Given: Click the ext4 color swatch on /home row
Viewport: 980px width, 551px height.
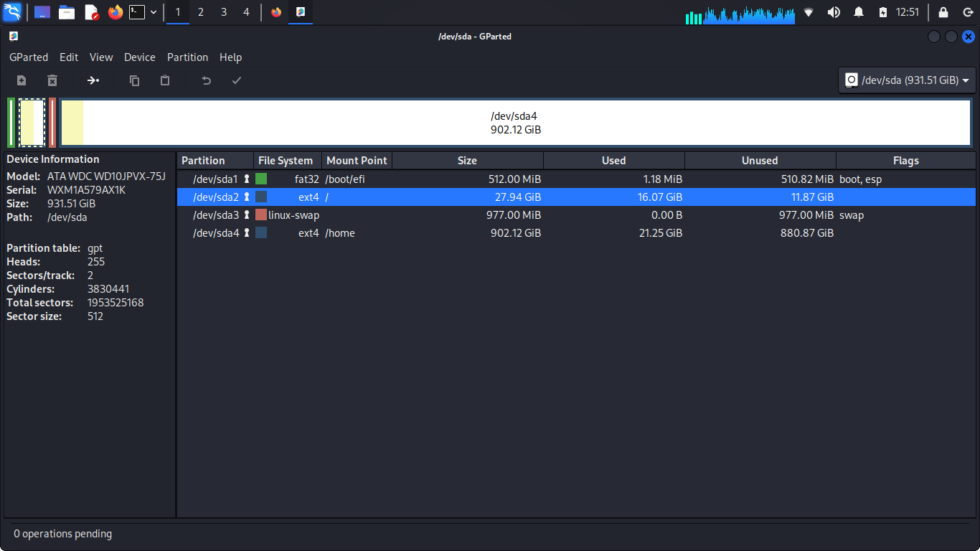Looking at the screenshot, I should [x=261, y=232].
